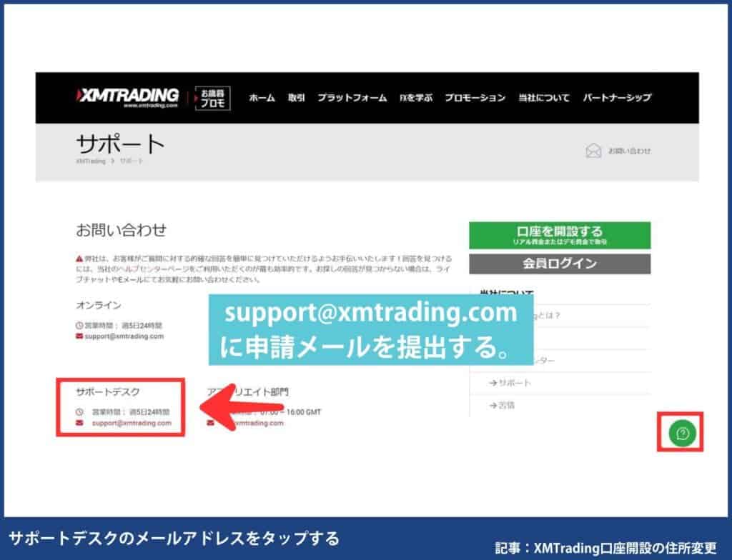Click the green 口座を開設する button
The height and width of the screenshot is (560, 732).
(x=560, y=235)
